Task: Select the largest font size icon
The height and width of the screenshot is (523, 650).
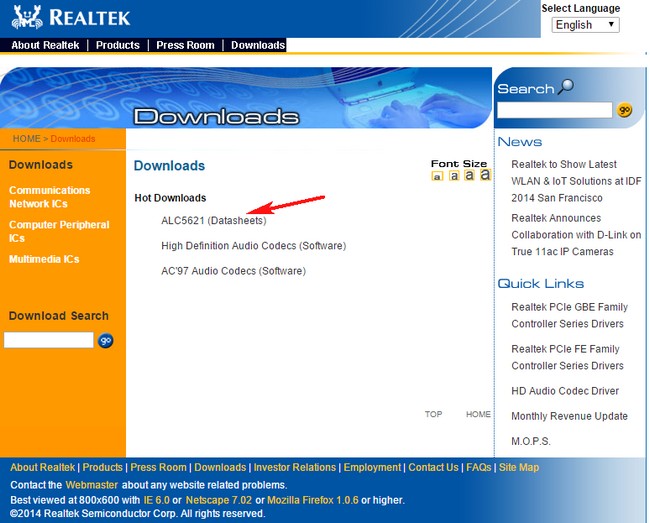Action: [485, 175]
